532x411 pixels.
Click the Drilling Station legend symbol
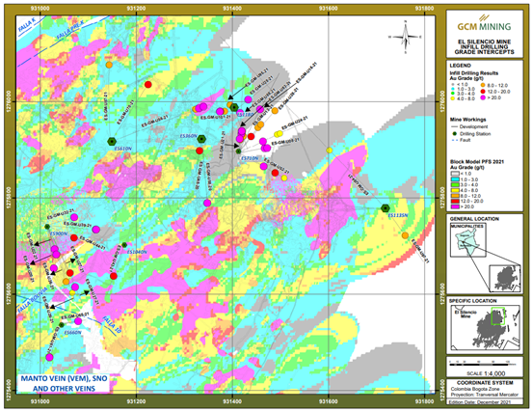[454, 133]
